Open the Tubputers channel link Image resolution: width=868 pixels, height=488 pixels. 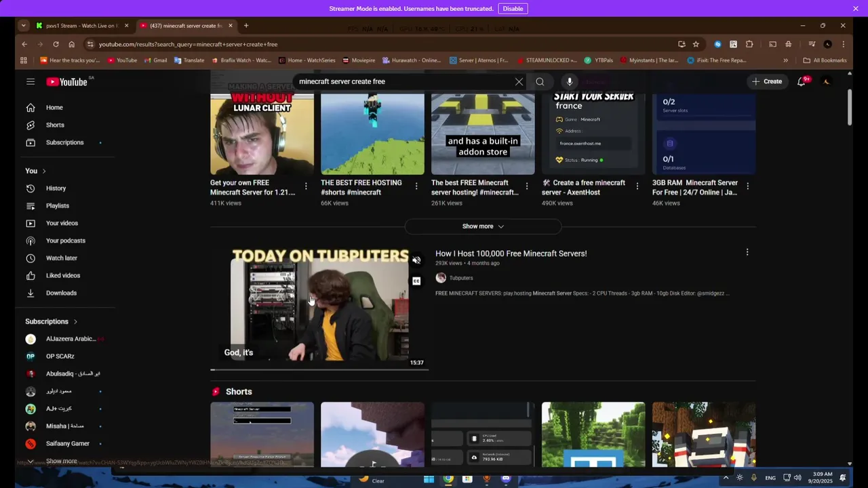pos(461,278)
